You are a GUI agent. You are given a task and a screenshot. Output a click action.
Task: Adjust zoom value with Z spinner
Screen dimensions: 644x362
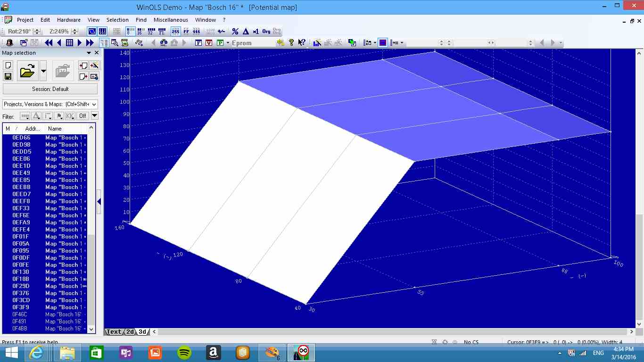click(x=74, y=32)
